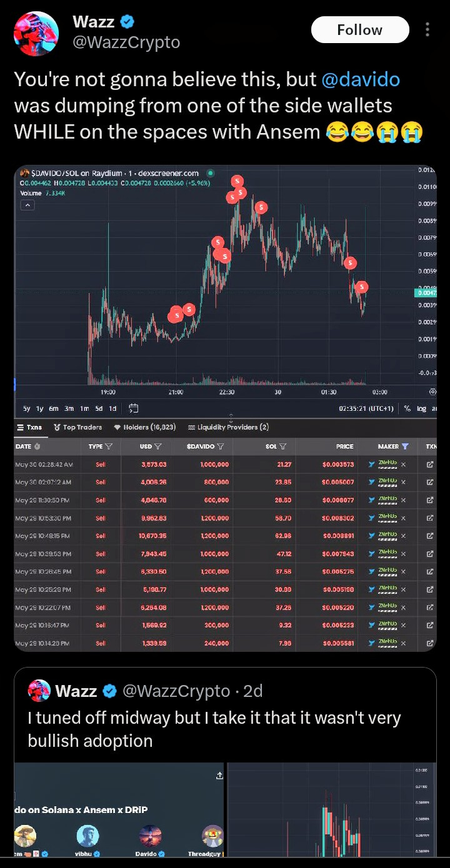Switch to the Txns tab
Viewport: 450px width, 868px height.
pos(29,427)
